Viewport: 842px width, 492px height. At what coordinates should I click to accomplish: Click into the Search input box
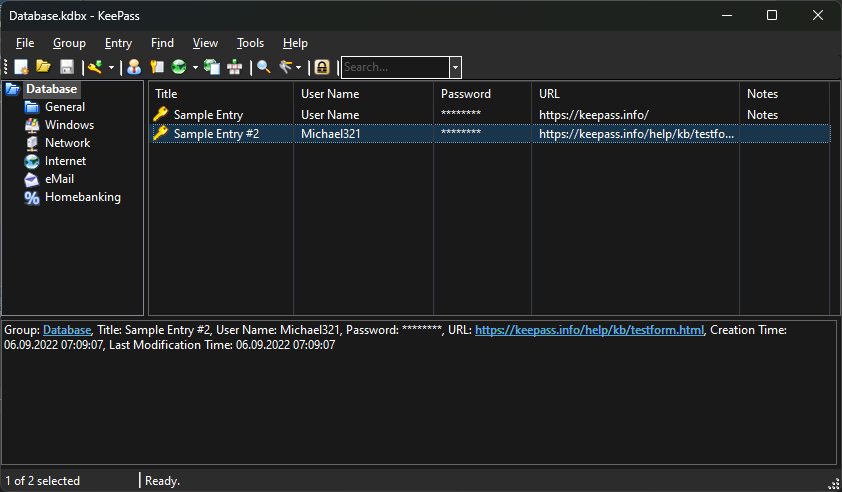(396, 67)
